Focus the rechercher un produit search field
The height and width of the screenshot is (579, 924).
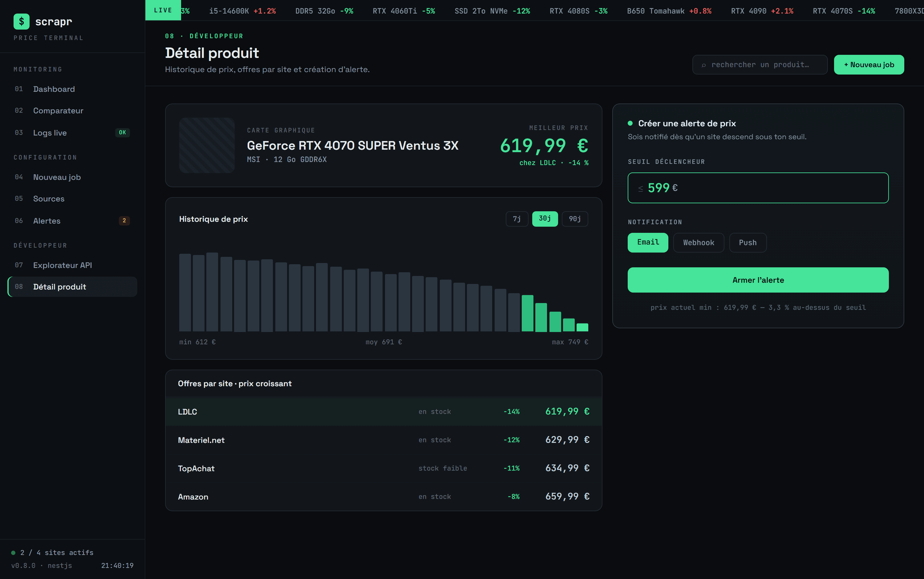pyautogui.click(x=760, y=65)
